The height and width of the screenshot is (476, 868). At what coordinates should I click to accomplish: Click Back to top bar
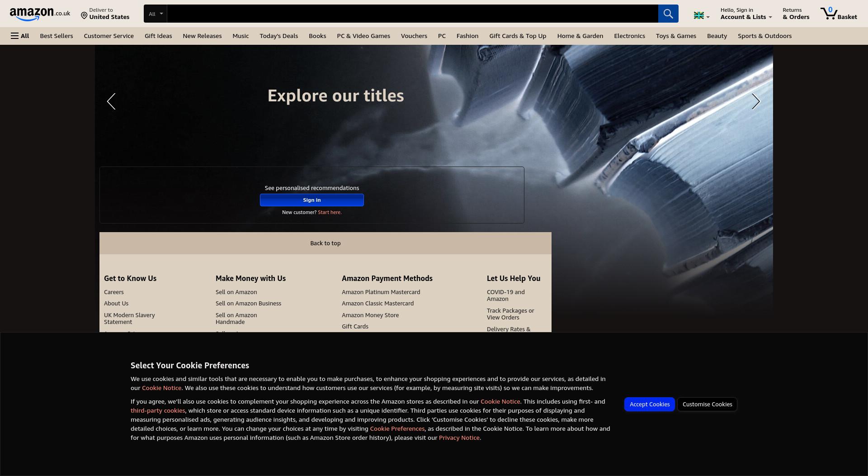pyautogui.click(x=325, y=243)
